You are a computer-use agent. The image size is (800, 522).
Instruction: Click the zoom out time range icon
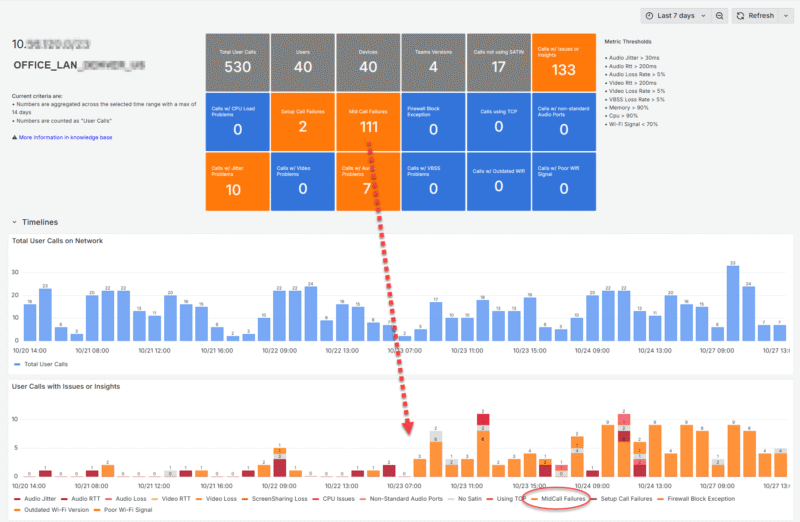[x=719, y=16]
